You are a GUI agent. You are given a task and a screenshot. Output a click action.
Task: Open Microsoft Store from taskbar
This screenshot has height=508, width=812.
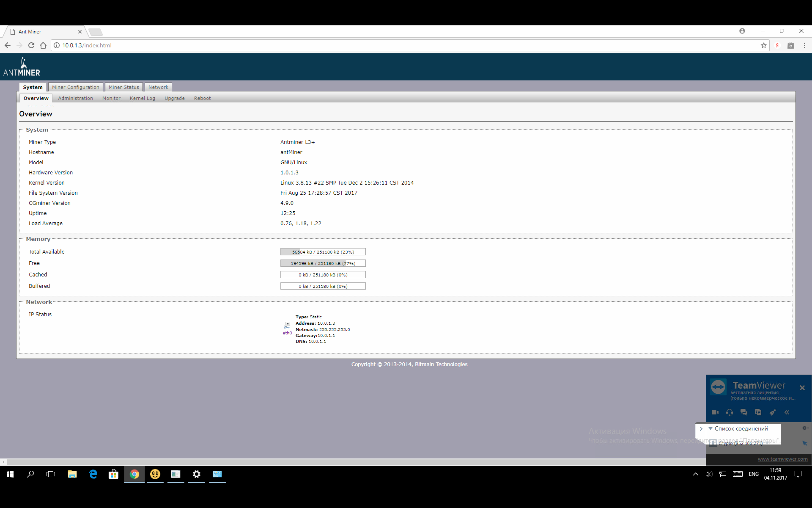pyautogui.click(x=113, y=474)
